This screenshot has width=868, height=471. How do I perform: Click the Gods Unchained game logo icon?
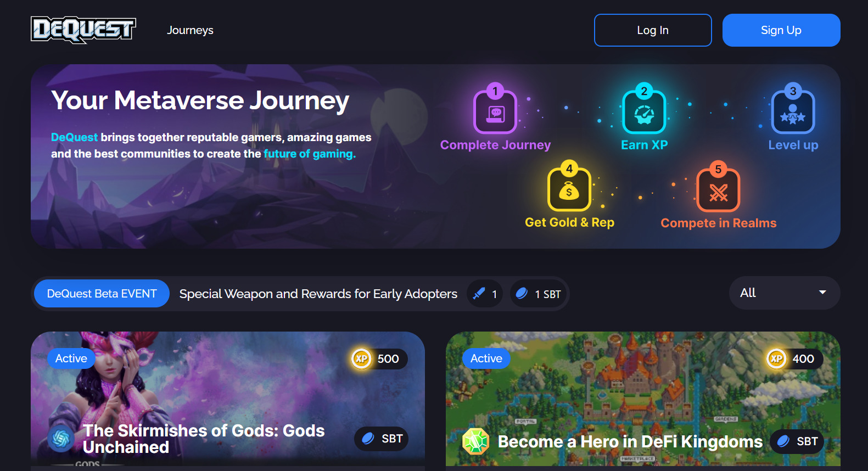tap(61, 438)
